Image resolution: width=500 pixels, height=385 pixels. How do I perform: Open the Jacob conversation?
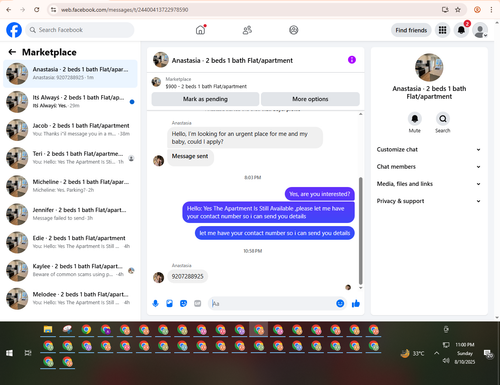(x=70, y=130)
